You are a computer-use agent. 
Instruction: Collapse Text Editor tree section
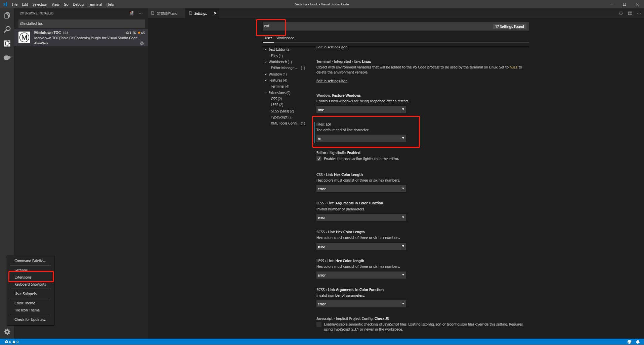(266, 49)
